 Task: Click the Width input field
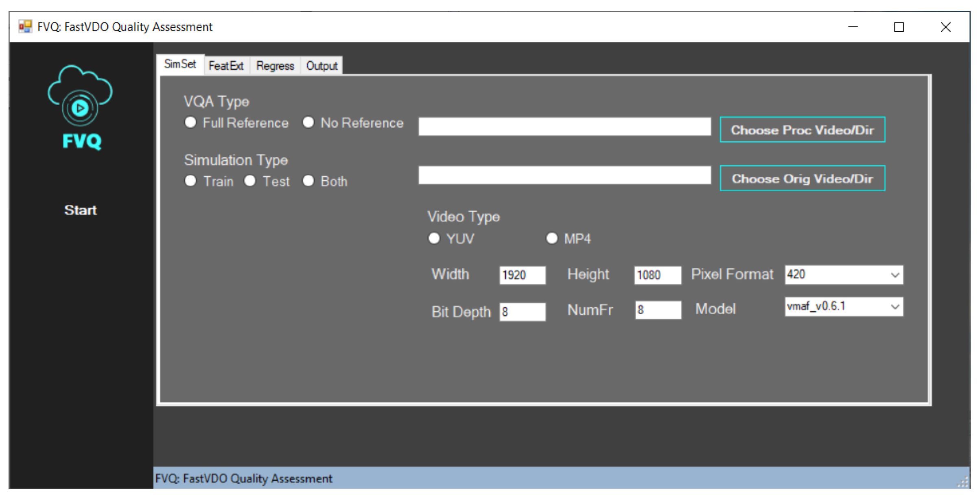pos(522,275)
